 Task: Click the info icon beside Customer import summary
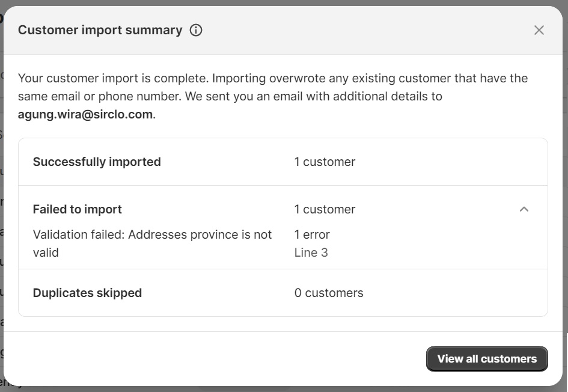196,30
